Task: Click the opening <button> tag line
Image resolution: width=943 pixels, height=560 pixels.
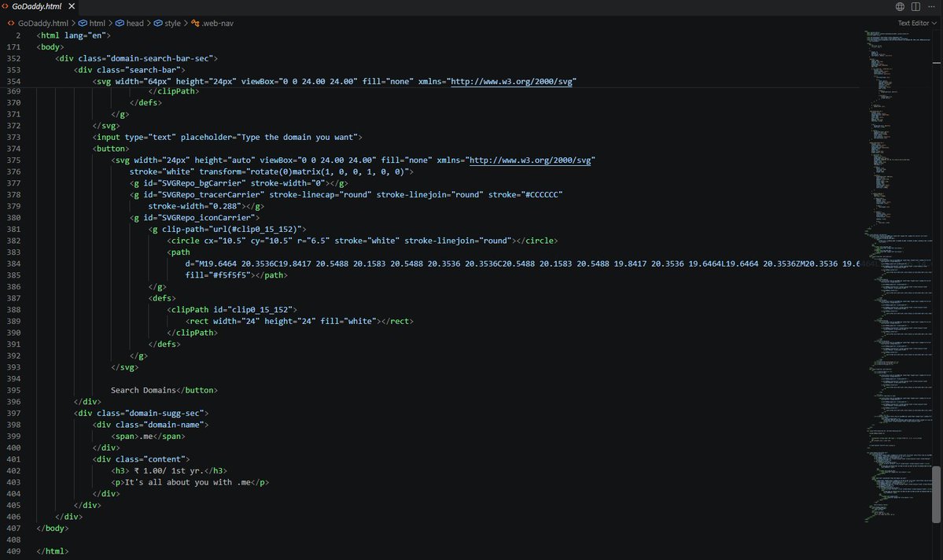Action: 111,149
